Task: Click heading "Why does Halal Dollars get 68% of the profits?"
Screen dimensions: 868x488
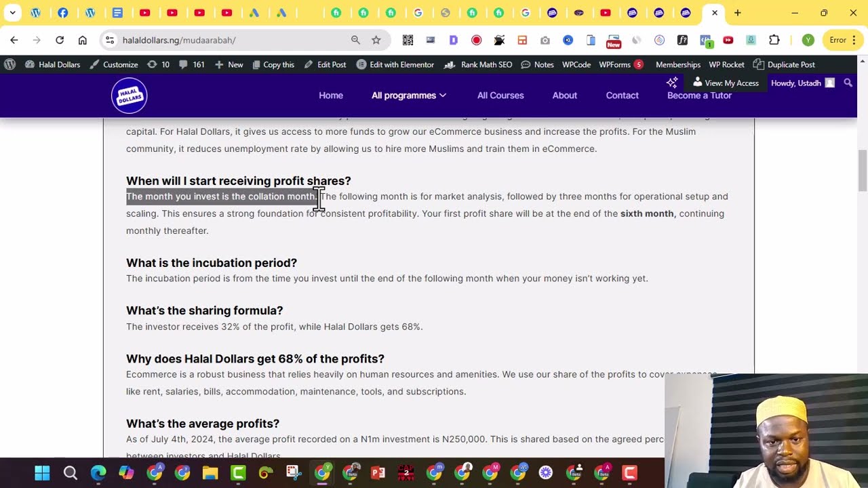Action: click(x=255, y=359)
